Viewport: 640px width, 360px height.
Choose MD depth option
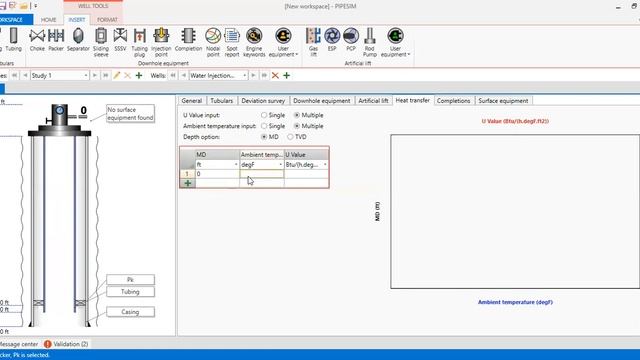coord(264,137)
